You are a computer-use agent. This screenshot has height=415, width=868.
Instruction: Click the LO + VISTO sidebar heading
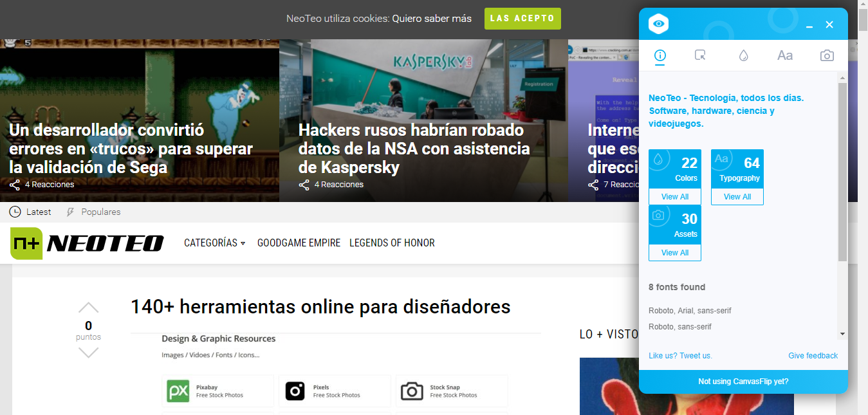[609, 335]
